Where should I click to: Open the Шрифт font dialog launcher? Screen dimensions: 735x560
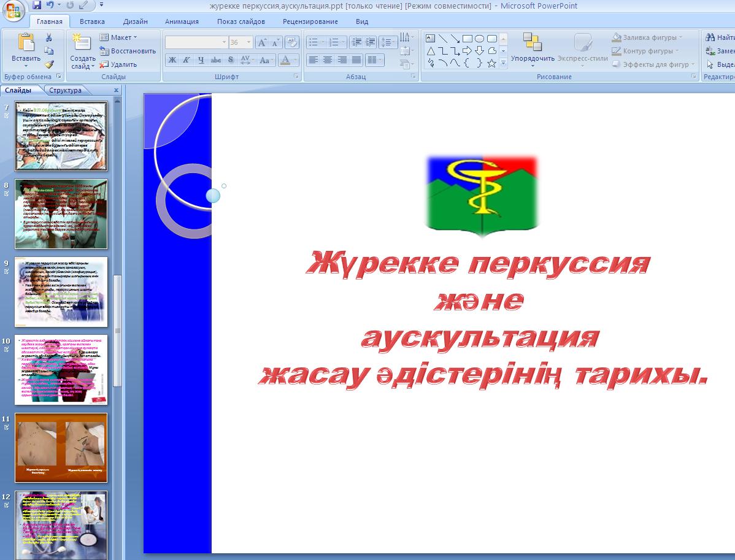tap(297, 76)
